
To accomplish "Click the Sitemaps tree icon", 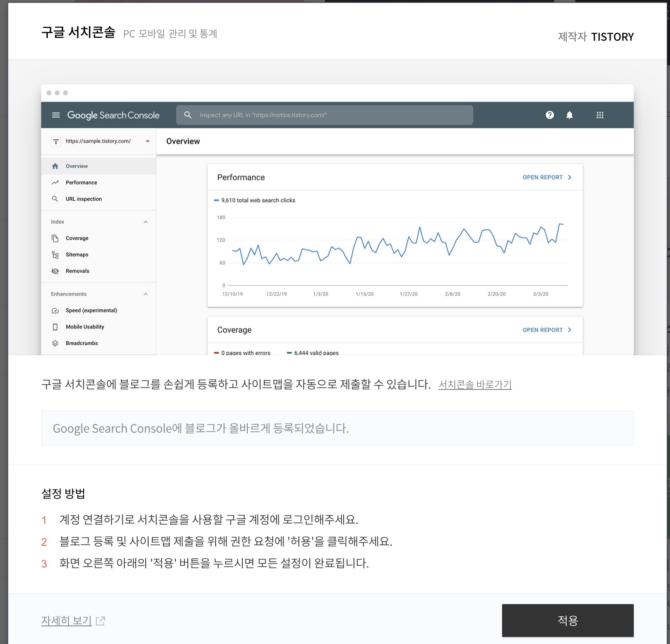I will tap(55, 255).
